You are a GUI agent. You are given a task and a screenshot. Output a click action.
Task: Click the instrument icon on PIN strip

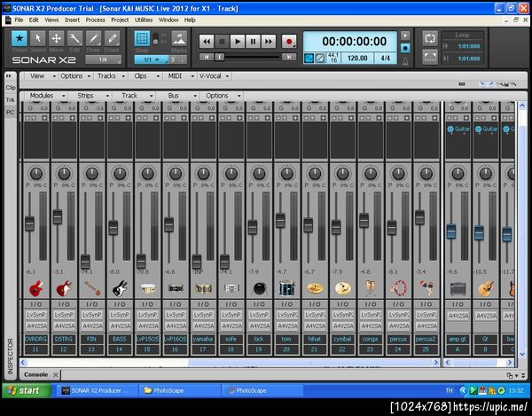[x=92, y=288]
